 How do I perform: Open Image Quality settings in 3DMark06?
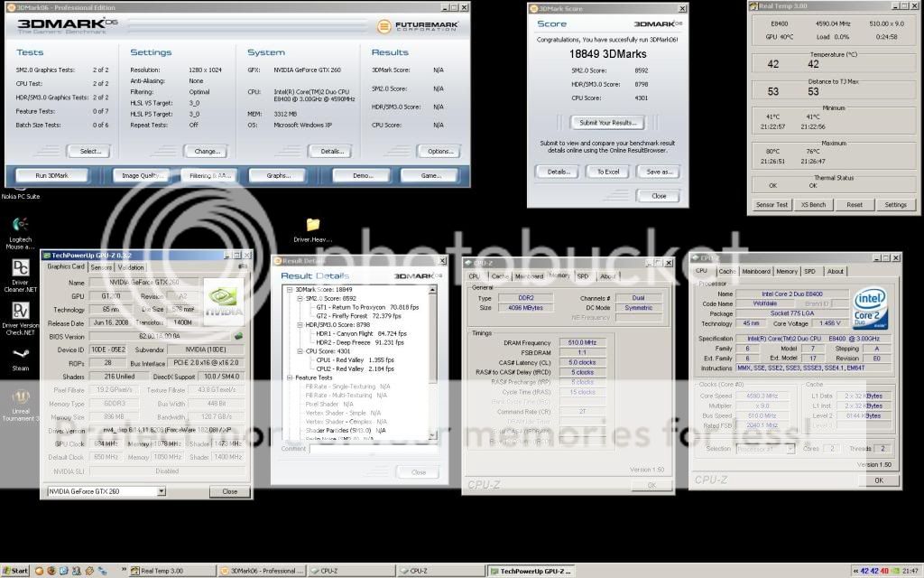point(142,176)
